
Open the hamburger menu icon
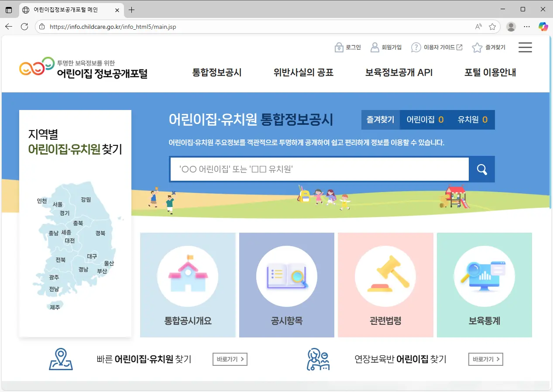coord(525,48)
